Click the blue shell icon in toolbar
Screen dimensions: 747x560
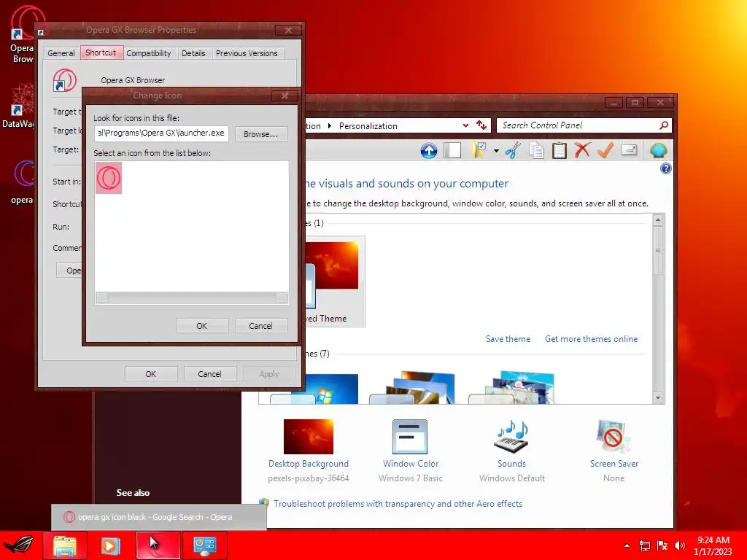click(659, 150)
